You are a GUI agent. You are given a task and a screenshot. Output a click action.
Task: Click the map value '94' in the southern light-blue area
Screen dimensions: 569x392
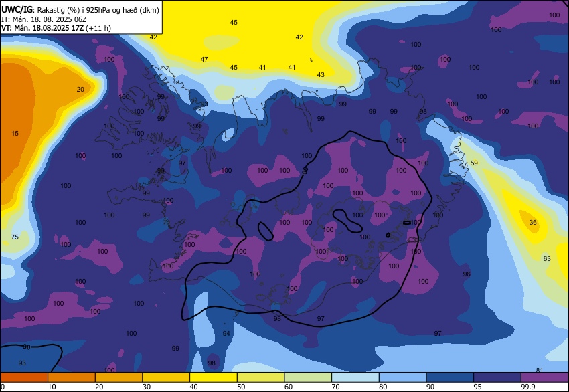[226, 333]
